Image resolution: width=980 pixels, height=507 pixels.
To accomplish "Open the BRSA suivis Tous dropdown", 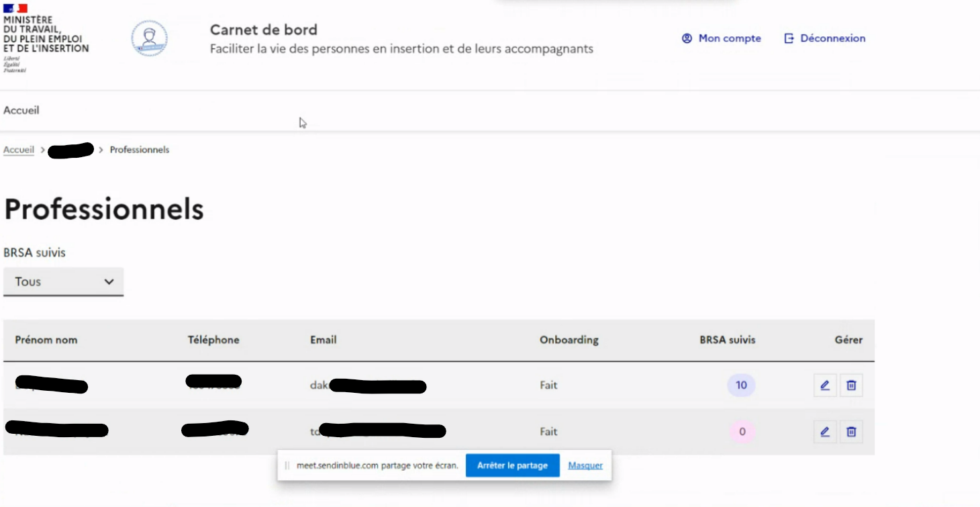I will (x=63, y=281).
